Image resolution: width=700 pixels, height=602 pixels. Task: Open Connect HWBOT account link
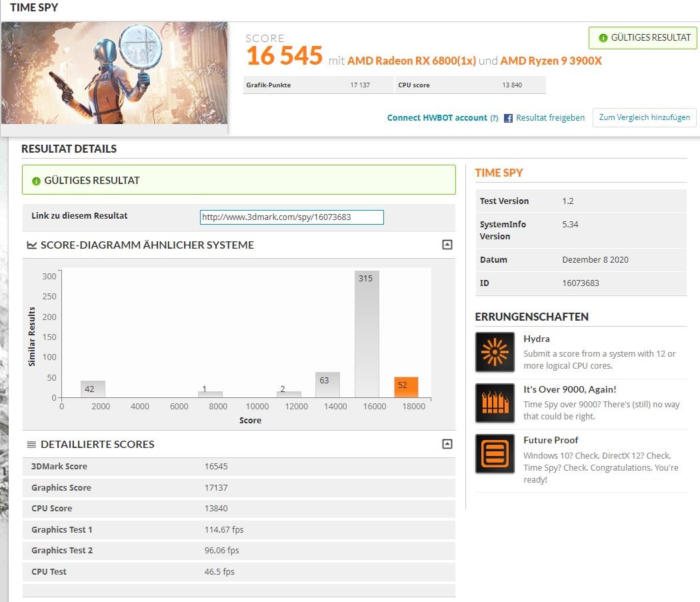pos(437,117)
